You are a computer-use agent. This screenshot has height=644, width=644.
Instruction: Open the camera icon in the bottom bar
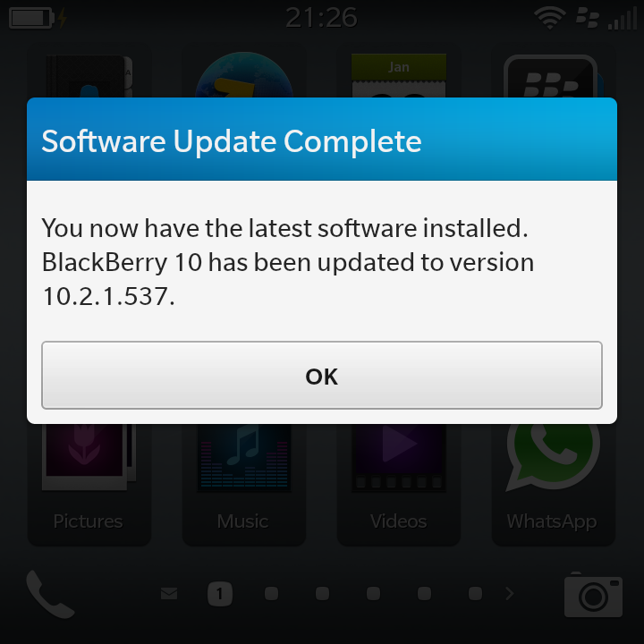coord(593,595)
